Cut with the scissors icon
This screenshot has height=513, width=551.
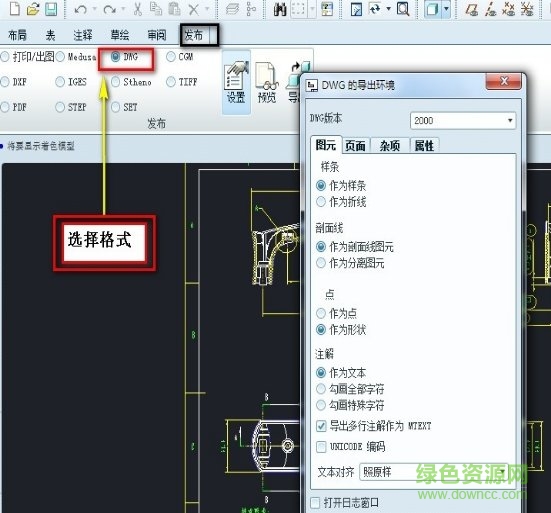pos(138,9)
